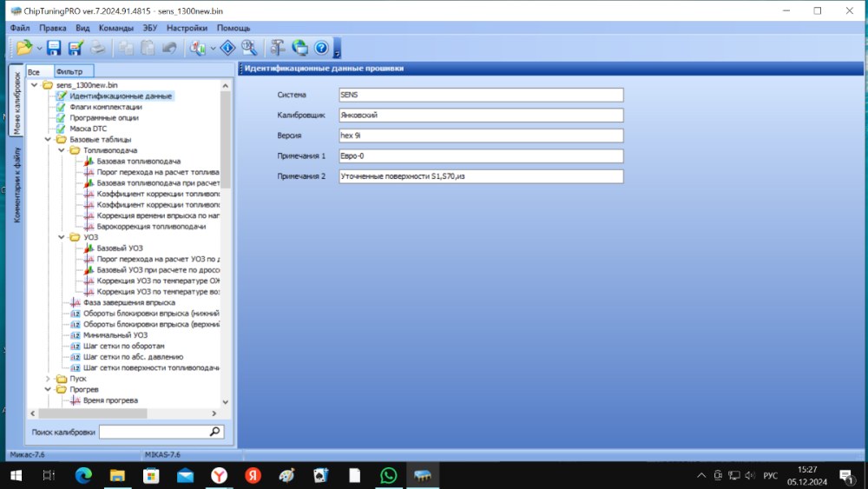
Task: Open the Файл menu
Action: [20, 28]
